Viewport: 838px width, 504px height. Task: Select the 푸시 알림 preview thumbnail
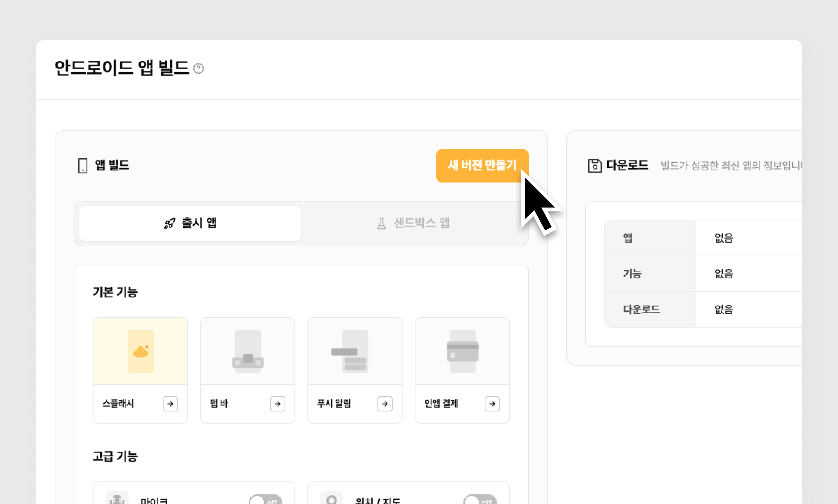click(355, 351)
